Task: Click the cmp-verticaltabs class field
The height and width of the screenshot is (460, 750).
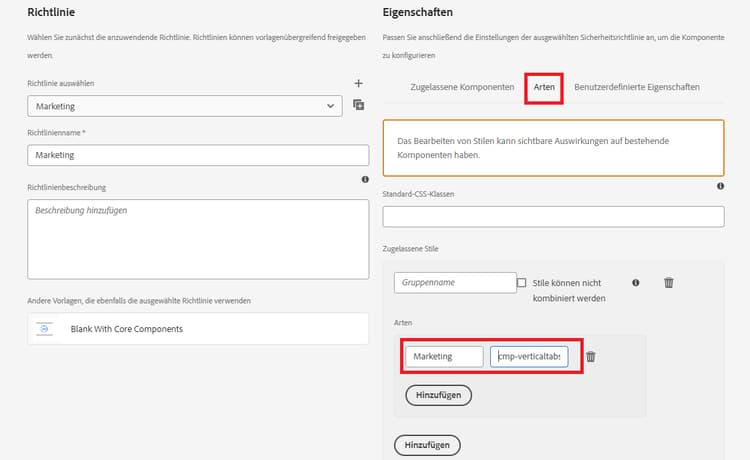Action: 529,356
